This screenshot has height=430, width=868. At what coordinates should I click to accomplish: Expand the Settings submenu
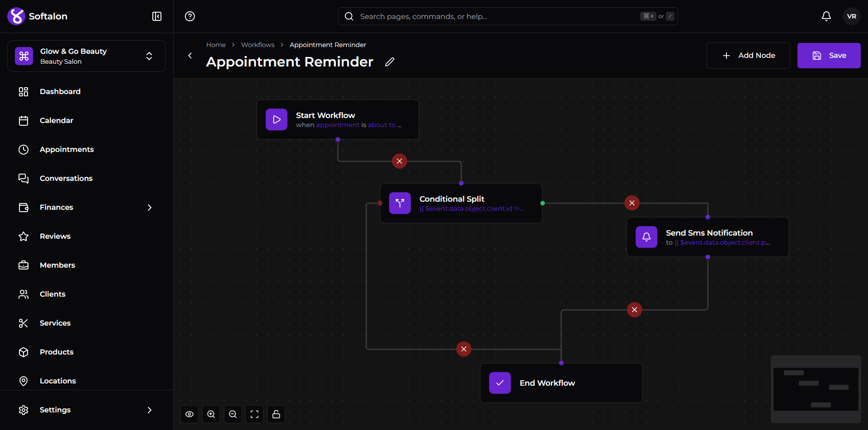150,410
